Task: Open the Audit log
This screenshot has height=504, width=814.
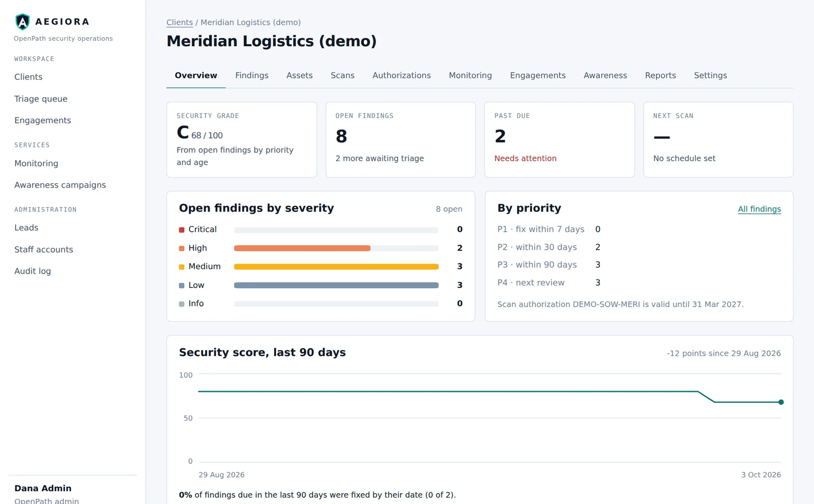Action: (33, 271)
